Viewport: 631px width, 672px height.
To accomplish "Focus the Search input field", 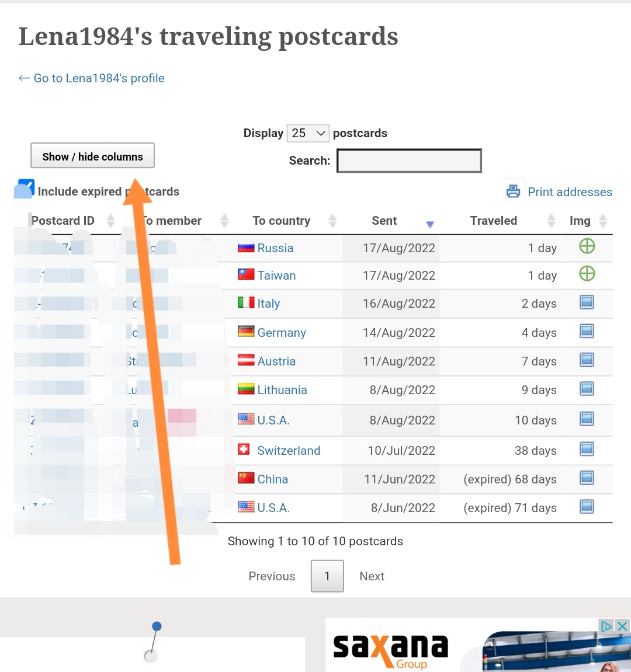I will pos(409,161).
